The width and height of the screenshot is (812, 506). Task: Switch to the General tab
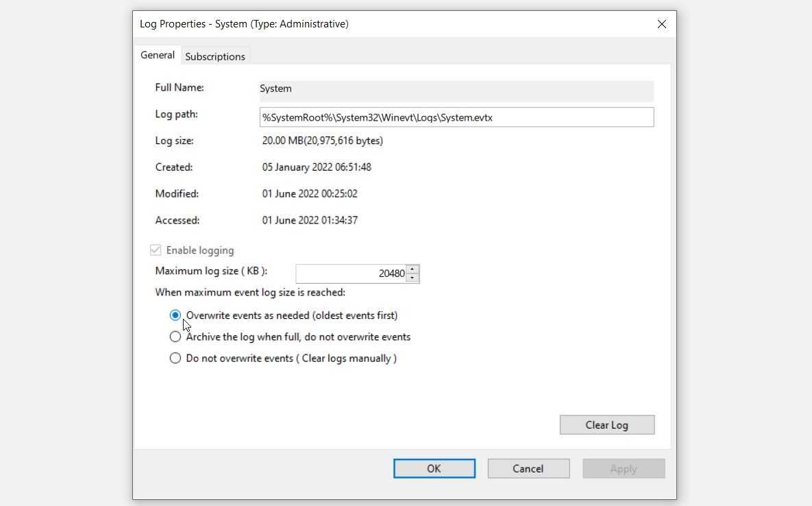click(x=158, y=55)
